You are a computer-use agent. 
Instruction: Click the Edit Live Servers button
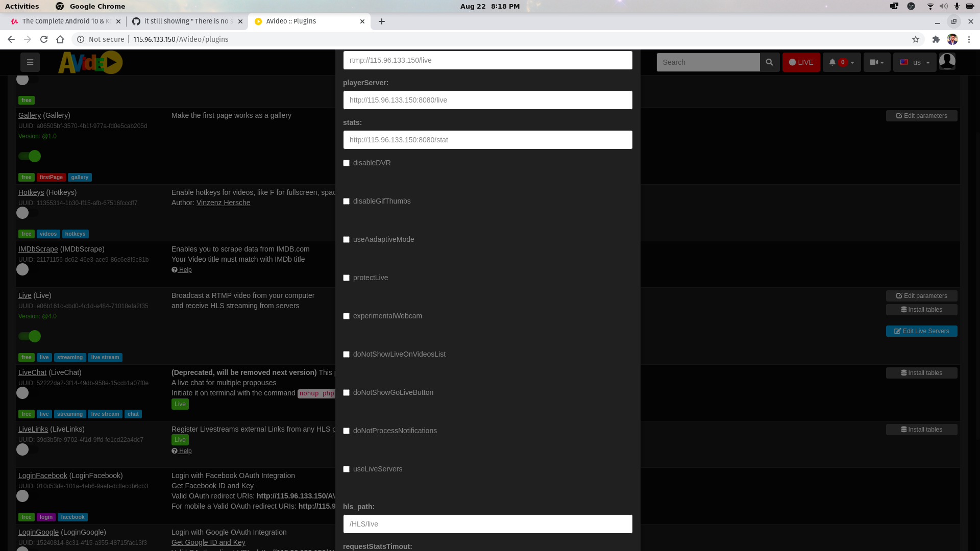point(921,331)
